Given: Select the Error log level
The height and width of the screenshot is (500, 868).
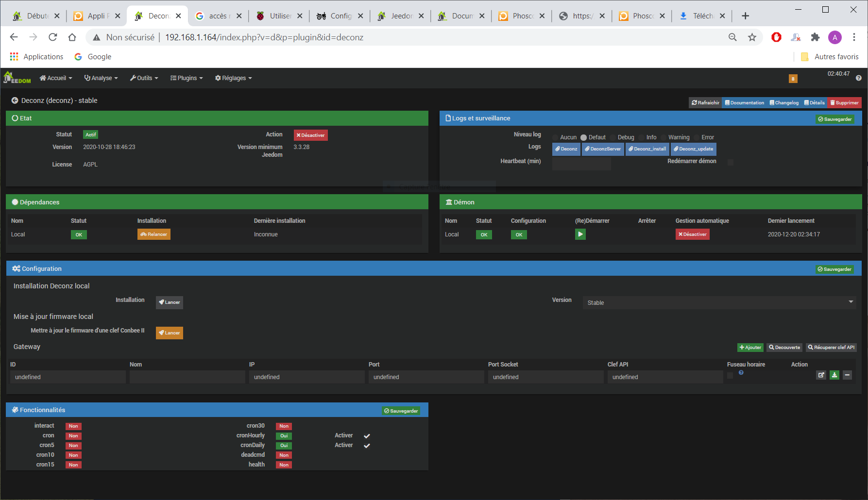Looking at the screenshot, I should click(x=697, y=137).
